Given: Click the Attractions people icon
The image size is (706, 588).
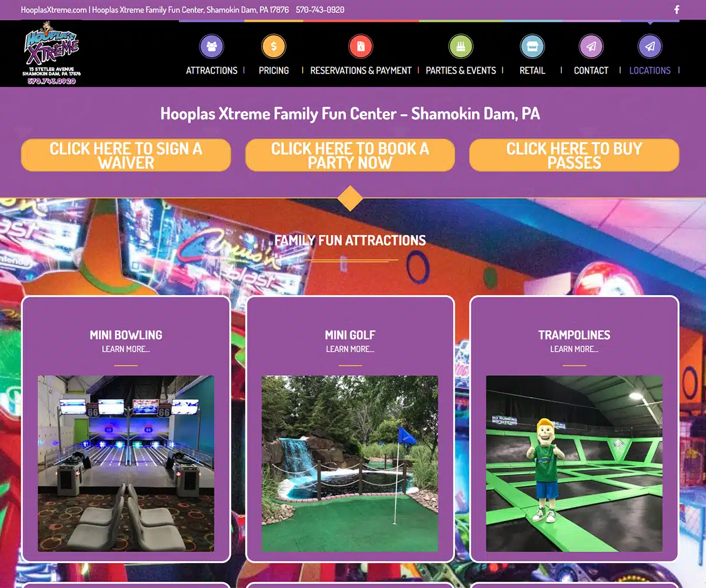Looking at the screenshot, I should pyautogui.click(x=212, y=46).
